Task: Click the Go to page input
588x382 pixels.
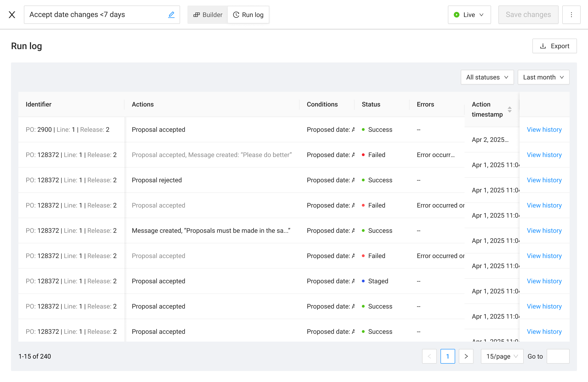Action: pyautogui.click(x=558, y=356)
